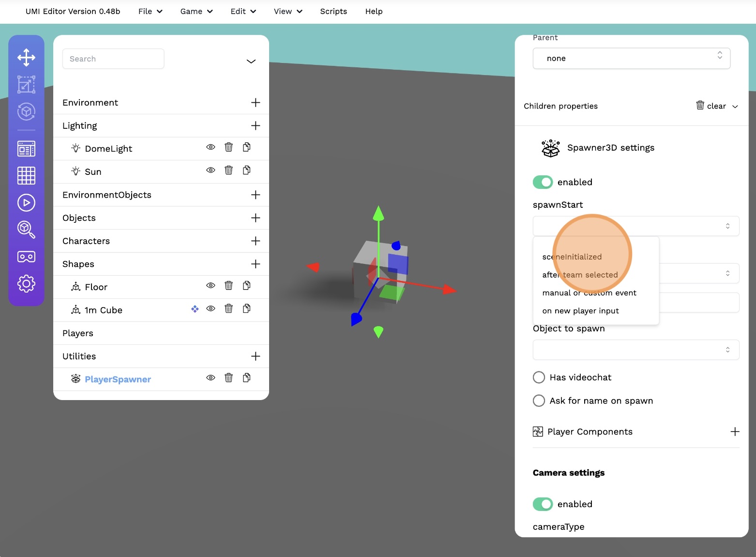756x557 pixels.
Task: Select the move/translate tool in the sidebar
Action: [x=26, y=57]
